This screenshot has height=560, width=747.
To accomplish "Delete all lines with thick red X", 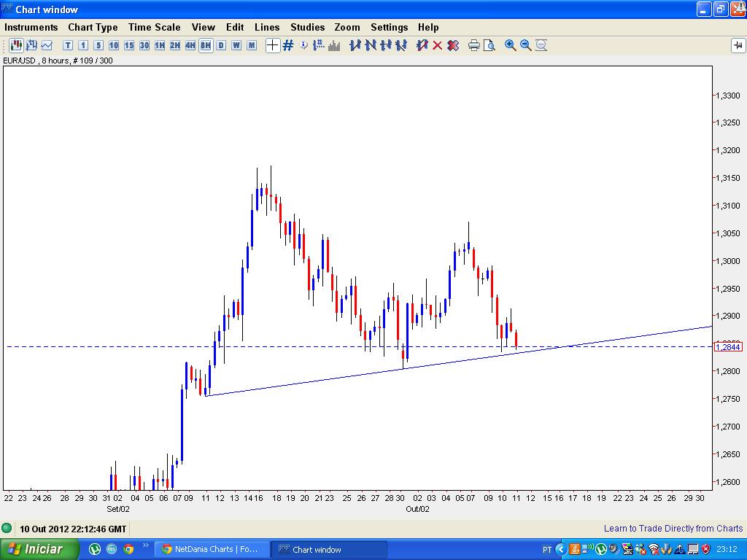I will tap(453, 45).
